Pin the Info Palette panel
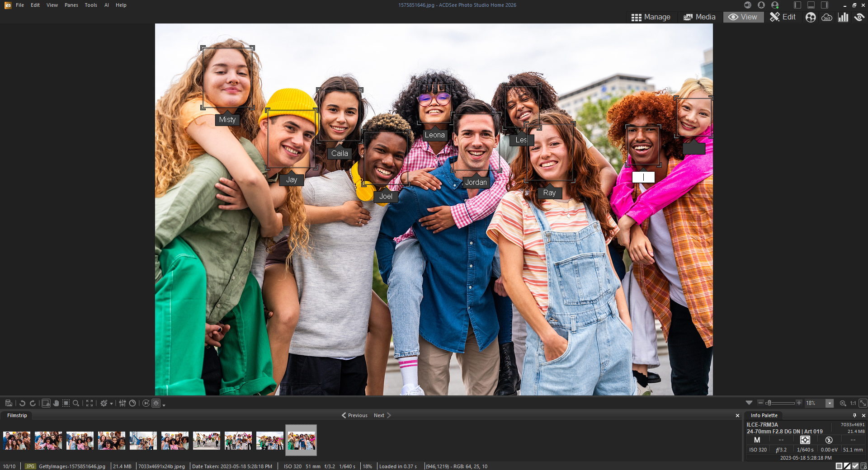Screen dimensions: 868x470 tap(854, 415)
